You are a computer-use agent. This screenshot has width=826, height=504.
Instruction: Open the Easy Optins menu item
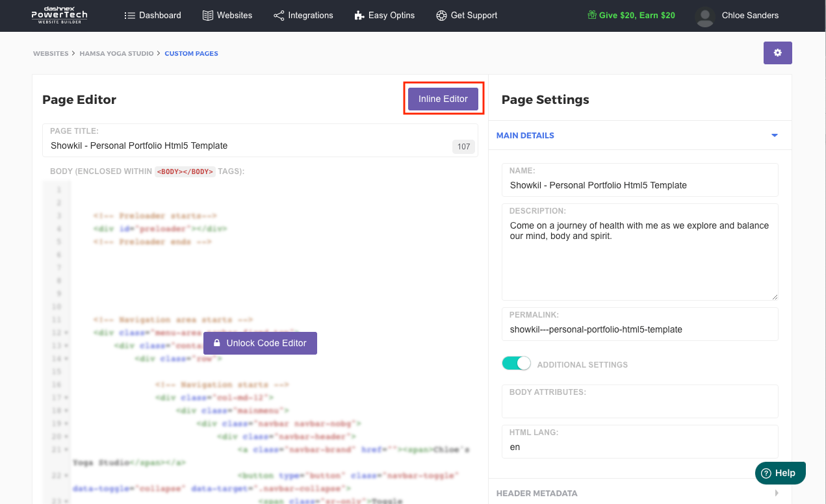tap(385, 15)
